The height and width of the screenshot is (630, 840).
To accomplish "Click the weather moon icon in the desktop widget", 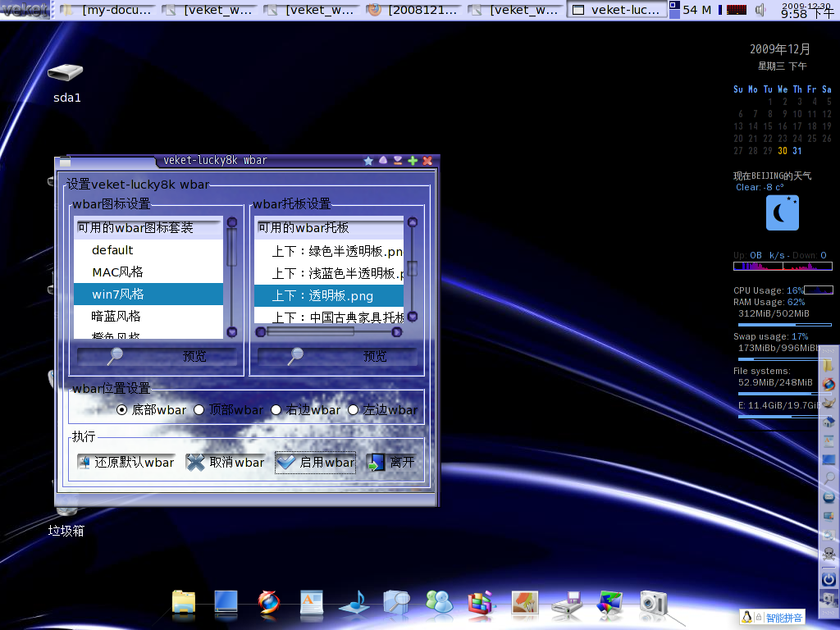I will 782,212.
